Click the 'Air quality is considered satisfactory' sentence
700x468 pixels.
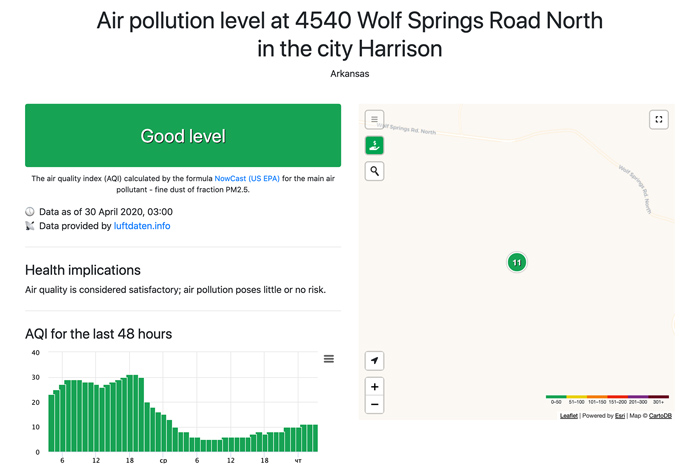click(175, 290)
